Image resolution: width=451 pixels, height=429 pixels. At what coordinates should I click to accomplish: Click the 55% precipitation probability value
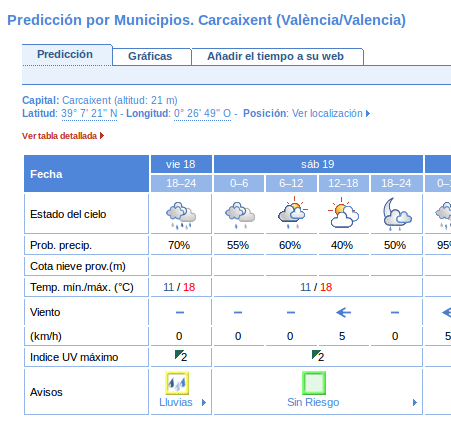click(x=238, y=245)
